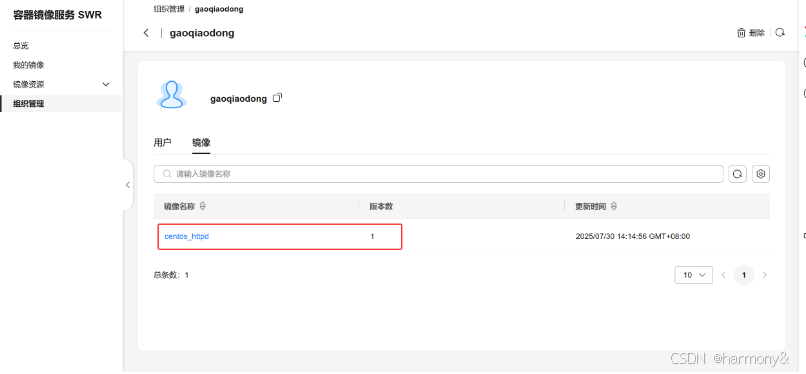Sort by 更新时间 column
Image resolution: width=806 pixels, height=374 pixels.
[x=614, y=206]
